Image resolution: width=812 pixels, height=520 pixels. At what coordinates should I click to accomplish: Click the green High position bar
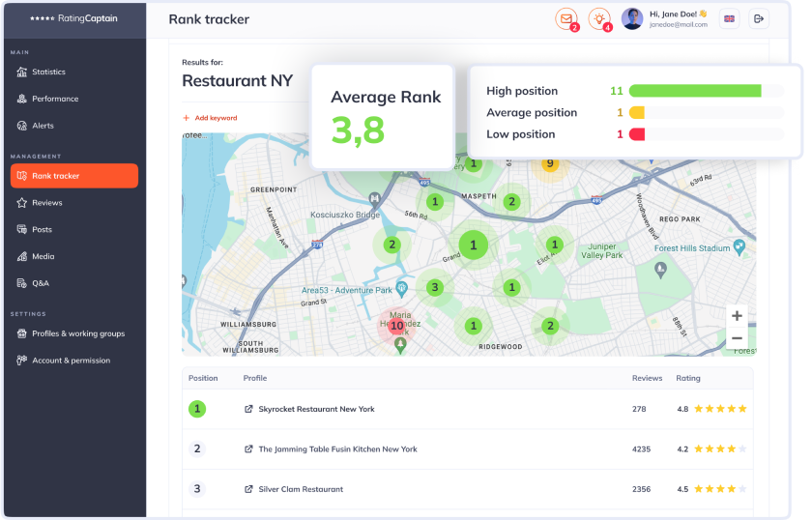(x=695, y=91)
